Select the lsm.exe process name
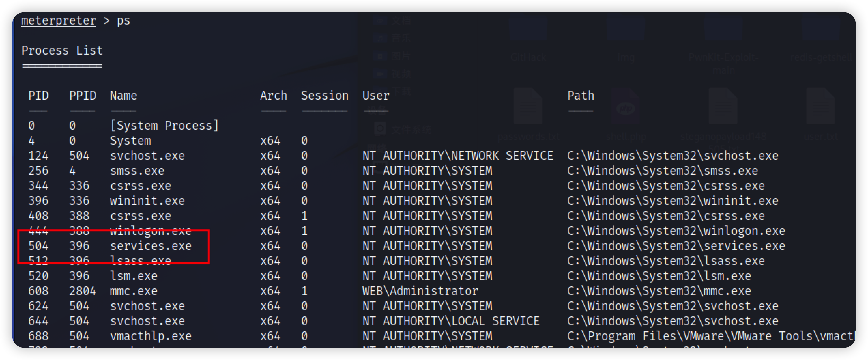Image resolution: width=868 pixels, height=360 pixels. pyautogui.click(x=134, y=276)
